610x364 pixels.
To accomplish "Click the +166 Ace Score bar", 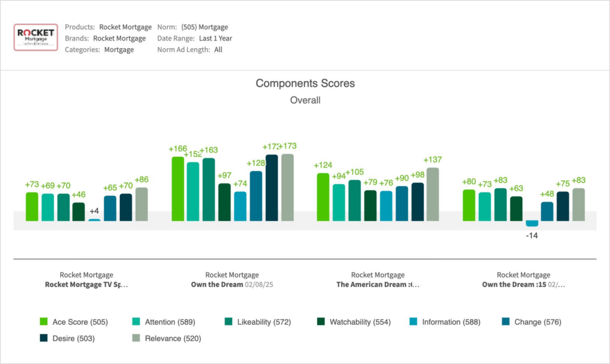I will pos(178,189).
